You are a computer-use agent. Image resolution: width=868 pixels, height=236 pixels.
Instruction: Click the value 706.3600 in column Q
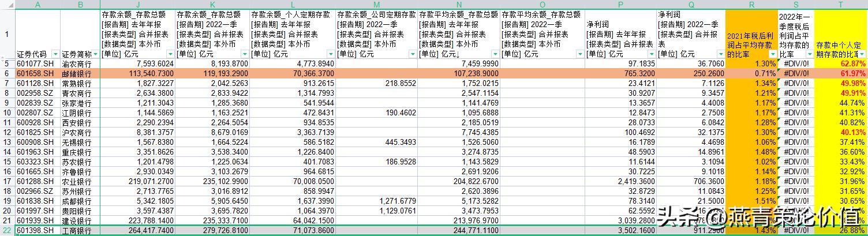(x=691, y=182)
